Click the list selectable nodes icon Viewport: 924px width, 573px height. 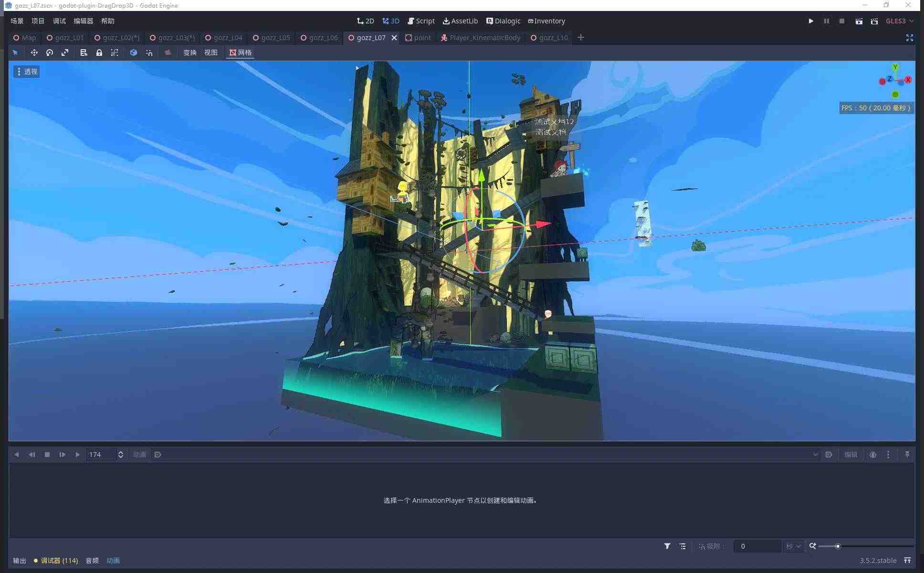click(84, 53)
